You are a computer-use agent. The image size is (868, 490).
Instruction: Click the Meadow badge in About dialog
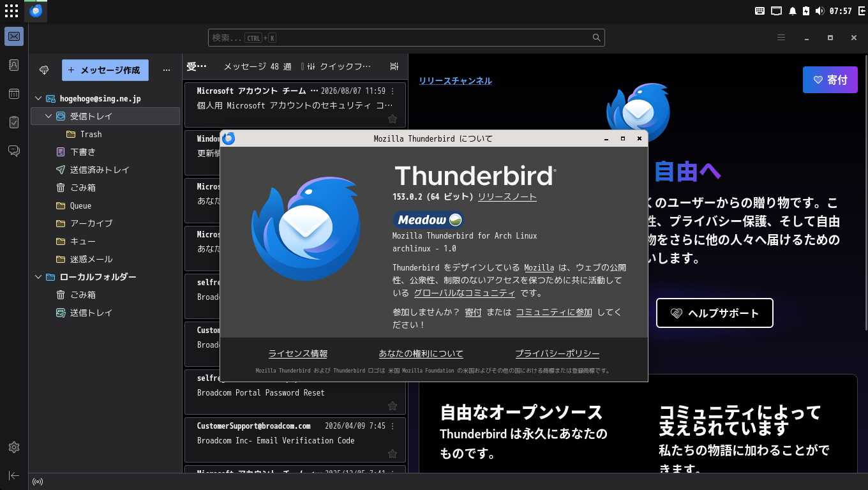pyautogui.click(x=428, y=220)
